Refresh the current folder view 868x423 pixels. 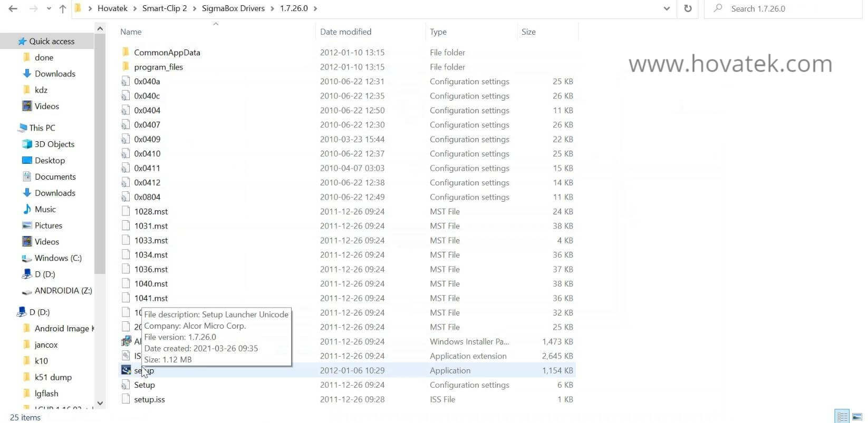(688, 8)
